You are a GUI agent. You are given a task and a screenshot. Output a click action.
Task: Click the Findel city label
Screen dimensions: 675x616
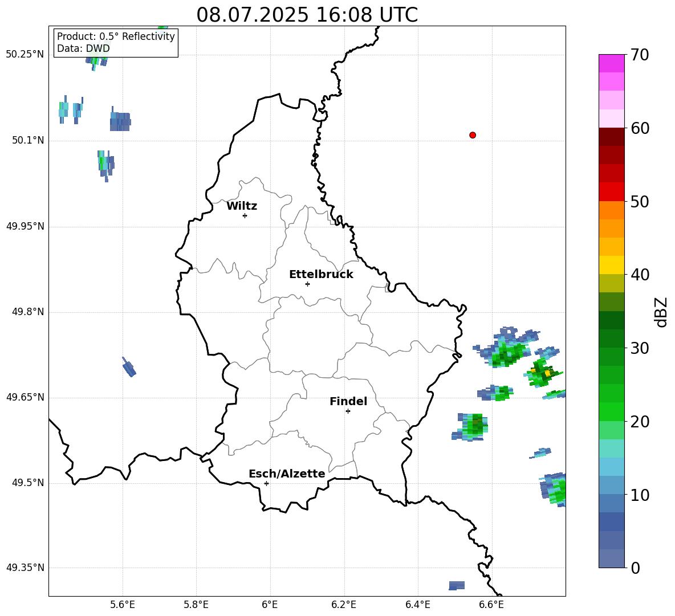(348, 401)
